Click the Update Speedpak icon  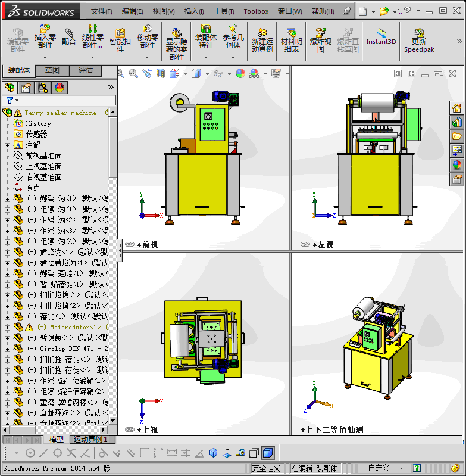click(x=419, y=40)
